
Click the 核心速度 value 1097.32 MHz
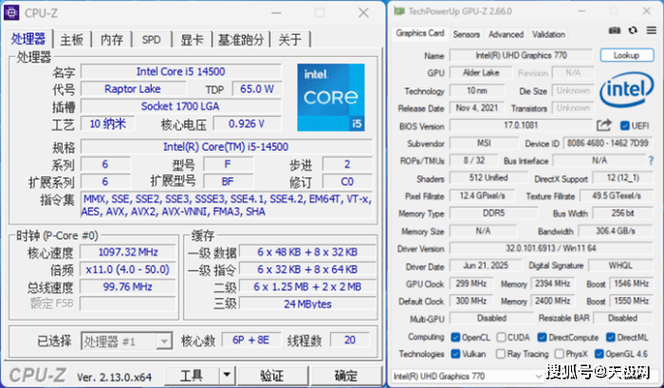(128, 252)
